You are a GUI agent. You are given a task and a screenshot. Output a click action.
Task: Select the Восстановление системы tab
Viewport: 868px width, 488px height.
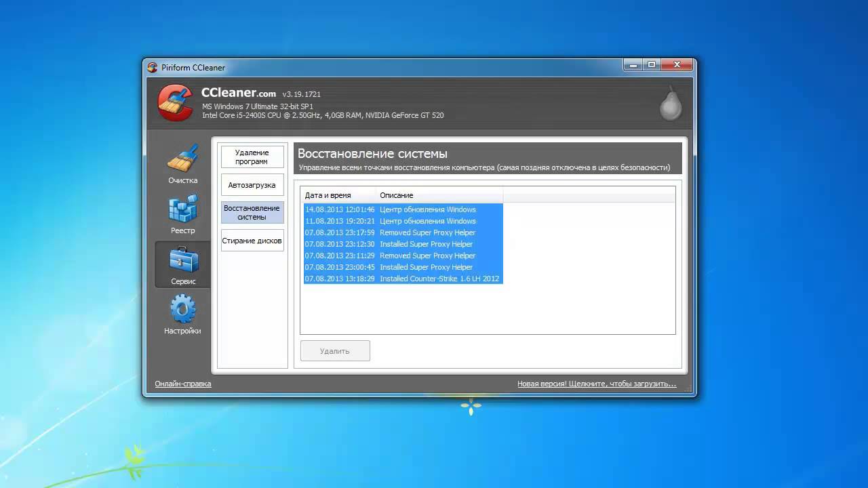(252, 212)
